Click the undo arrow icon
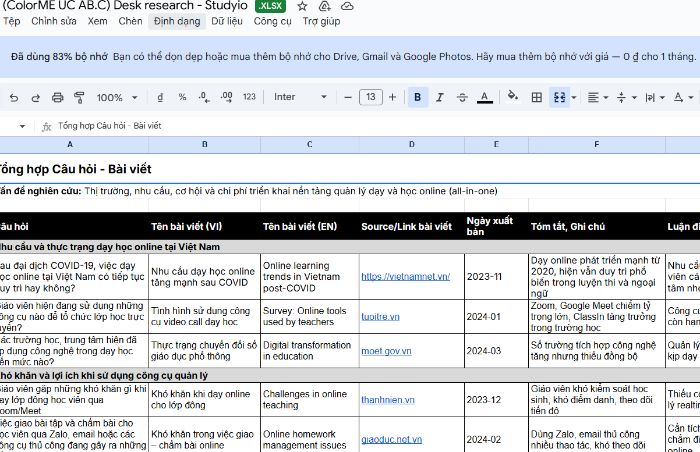This screenshot has width=700, height=452. click(14, 97)
